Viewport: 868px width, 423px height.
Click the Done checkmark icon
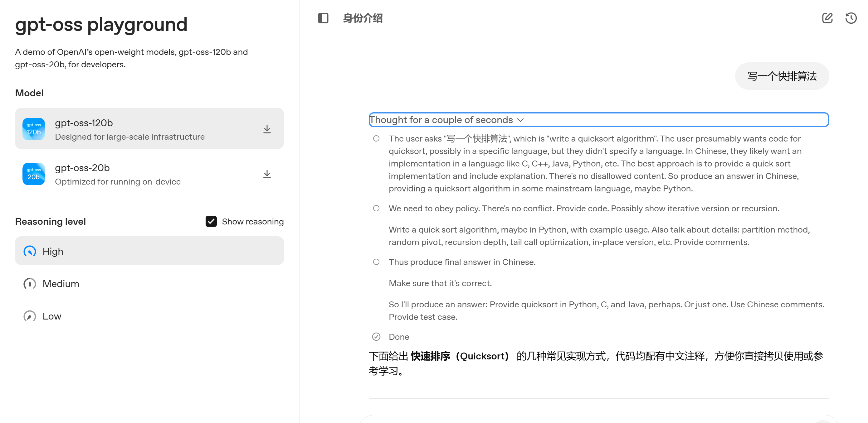(x=376, y=337)
